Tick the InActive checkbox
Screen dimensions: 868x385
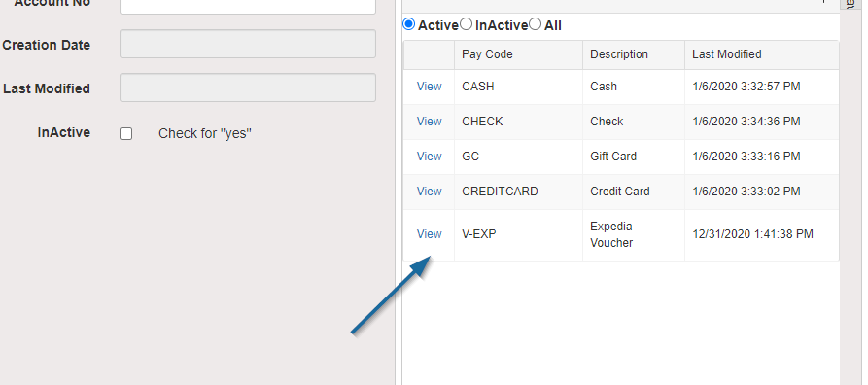(x=125, y=133)
